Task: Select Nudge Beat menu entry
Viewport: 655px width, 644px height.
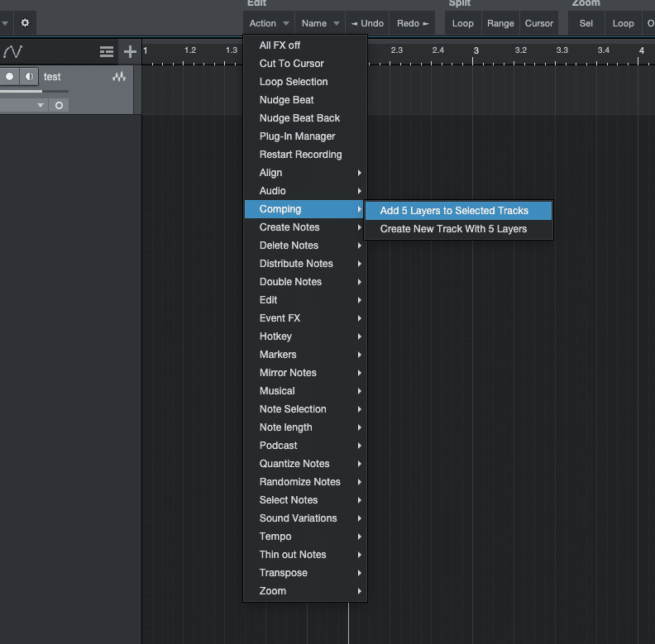Action: [305, 100]
